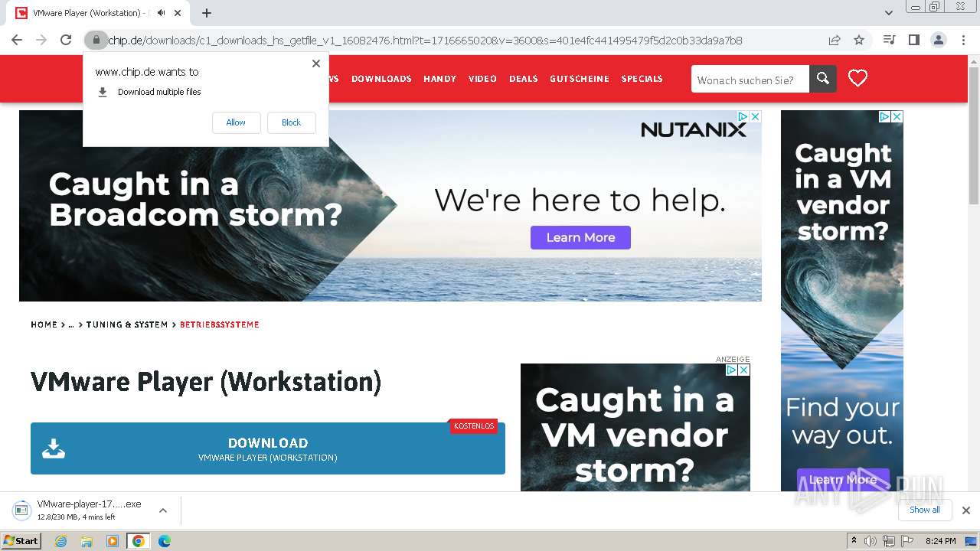Expand VMware-player download item options chevron
Image resolution: width=980 pixels, height=551 pixels.
[x=162, y=510]
